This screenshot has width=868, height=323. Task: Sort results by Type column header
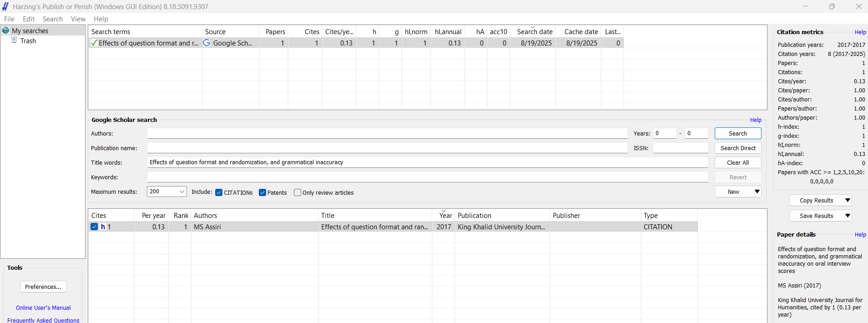click(x=669, y=215)
